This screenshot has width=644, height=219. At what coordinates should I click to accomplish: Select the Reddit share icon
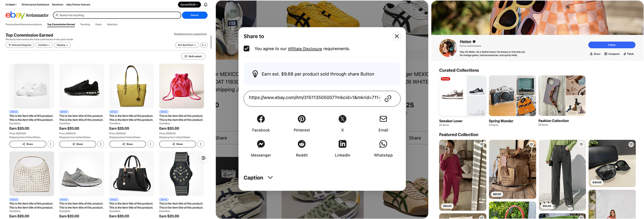coord(301,144)
